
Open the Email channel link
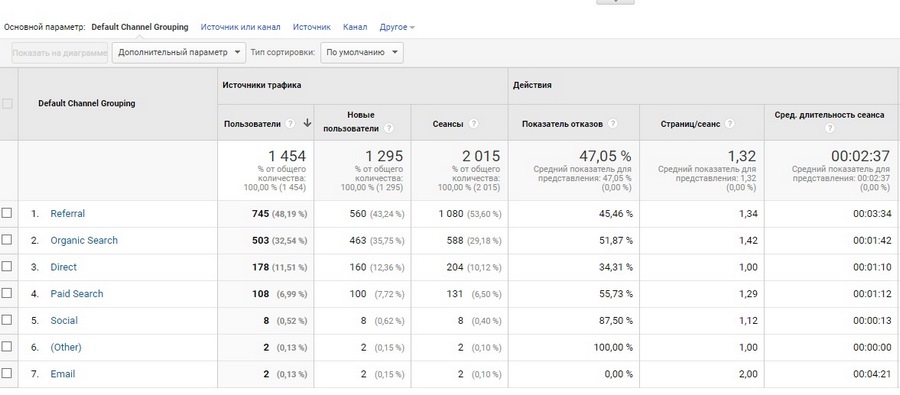(x=63, y=374)
